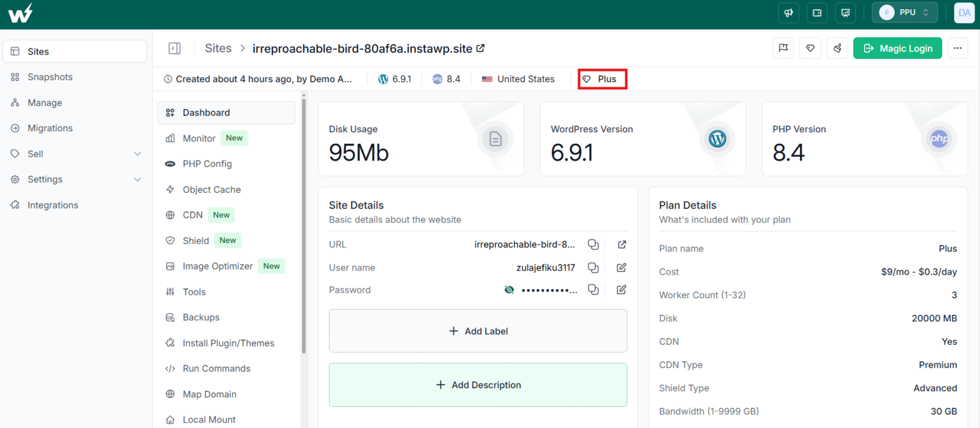Click the flag icon button
Viewport: 980px width, 428px height.
coord(783,48)
